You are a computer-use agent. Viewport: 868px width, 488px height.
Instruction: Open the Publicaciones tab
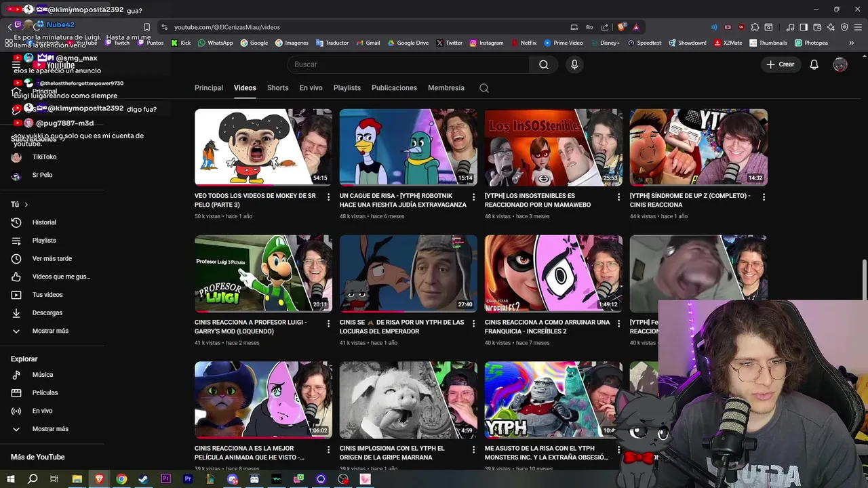(x=394, y=88)
